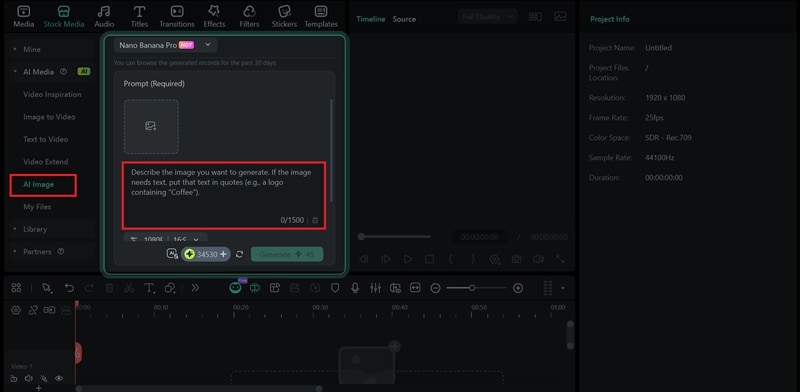
Task: Click the timeline layout grid icon
Action: pos(16,288)
